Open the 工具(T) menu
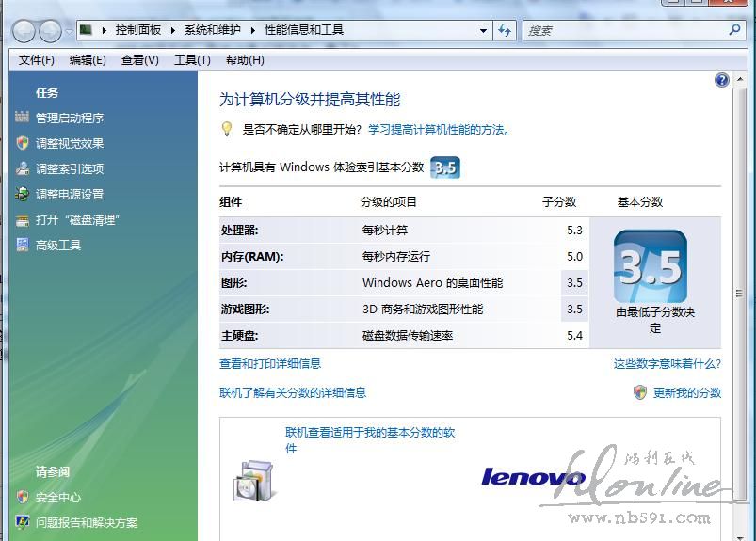Image resolution: width=756 pixels, height=541 pixels. coord(192,60)
